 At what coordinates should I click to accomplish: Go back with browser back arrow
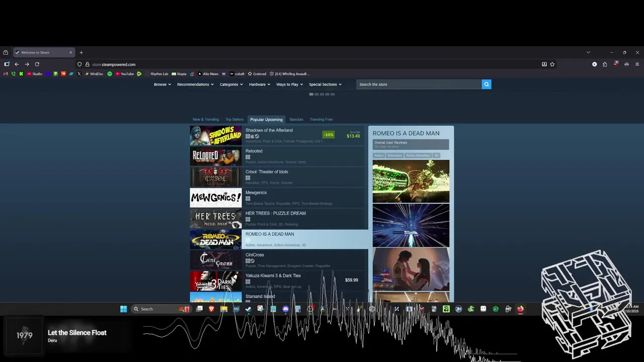(17, 64)
